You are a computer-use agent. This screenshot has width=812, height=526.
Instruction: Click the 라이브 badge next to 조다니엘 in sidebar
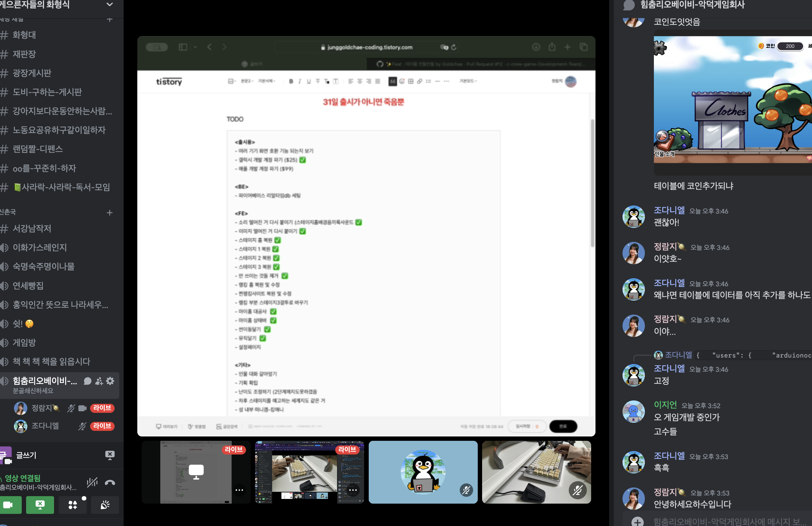(102, 426)
